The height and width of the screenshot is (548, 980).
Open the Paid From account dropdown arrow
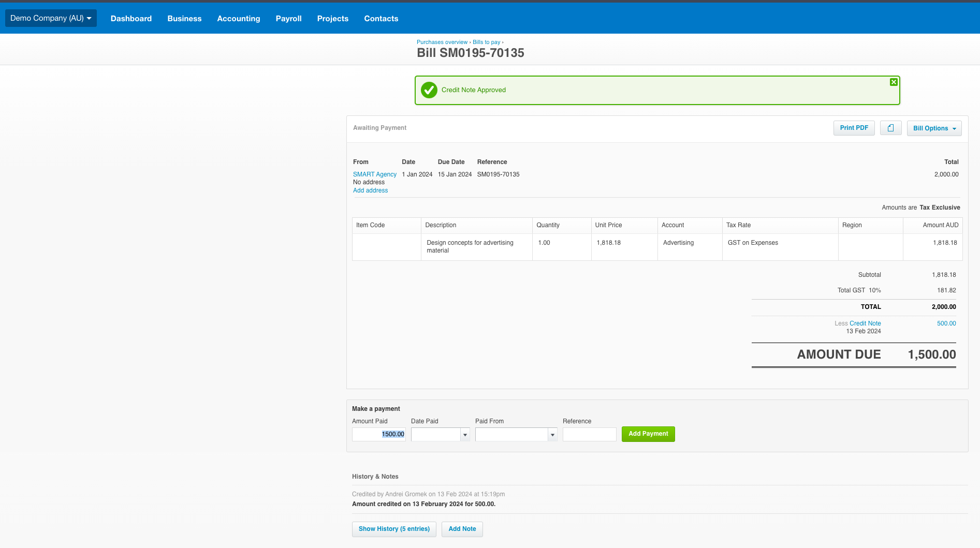point(552,435)
